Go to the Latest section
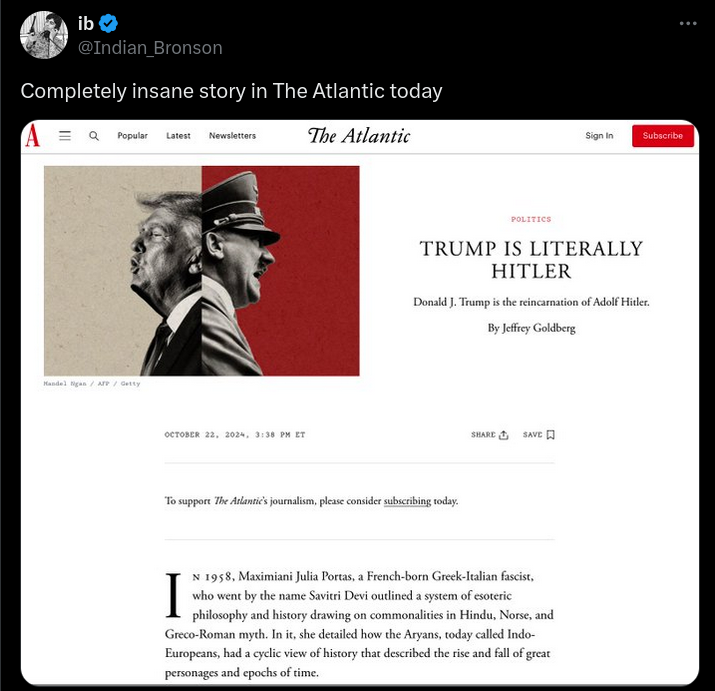This screenshot has width=715, height=691. pyautogui.click(x=178, y=135)
